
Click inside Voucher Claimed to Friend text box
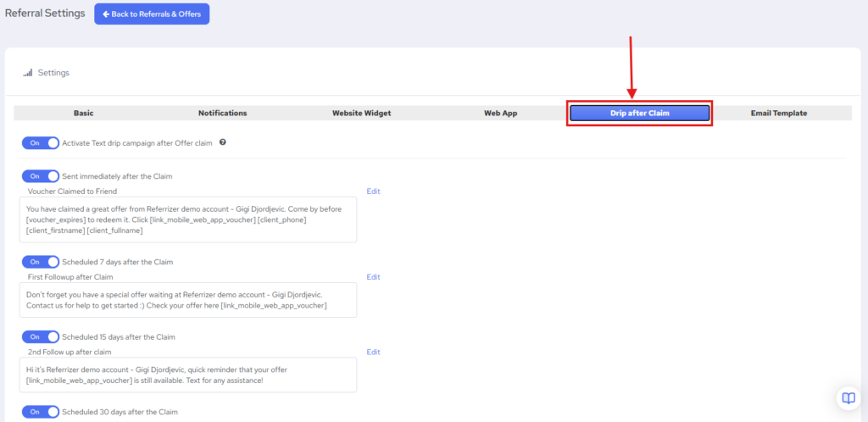[x=189, y=220]
